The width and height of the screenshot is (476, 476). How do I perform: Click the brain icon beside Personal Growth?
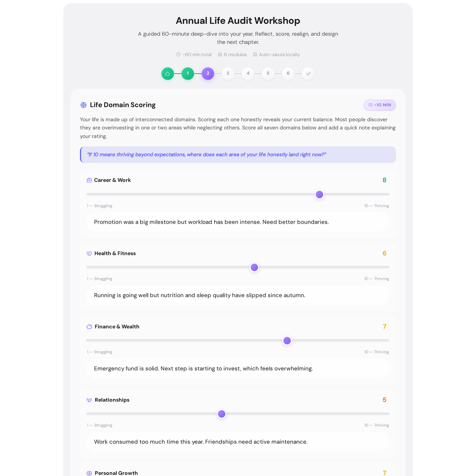(x=89, y=473)
